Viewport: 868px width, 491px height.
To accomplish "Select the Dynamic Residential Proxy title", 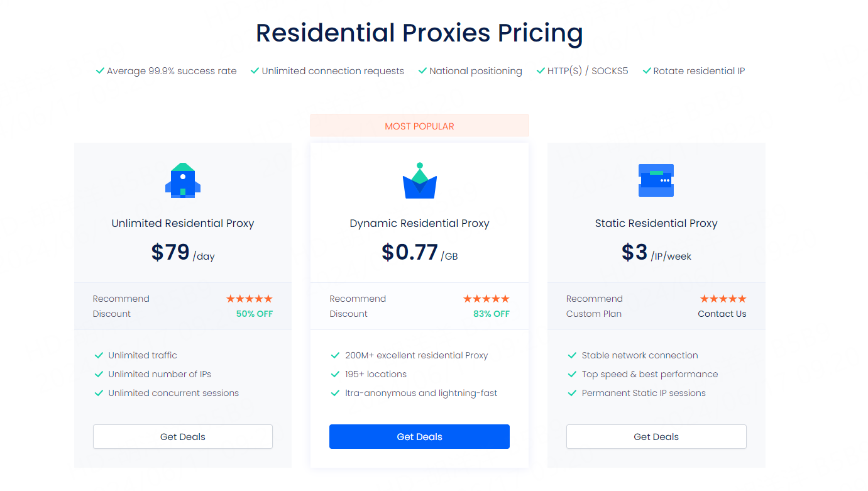I will point(419,223).
